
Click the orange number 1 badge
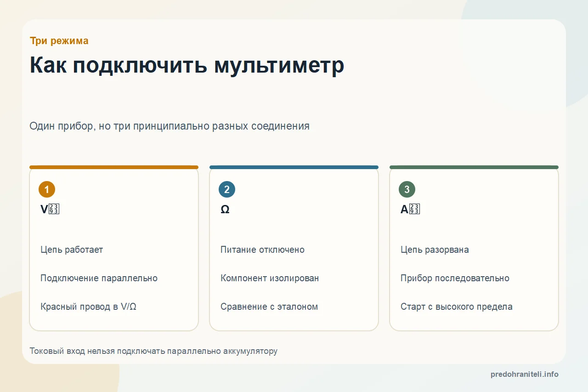click(x=47, y=189)
